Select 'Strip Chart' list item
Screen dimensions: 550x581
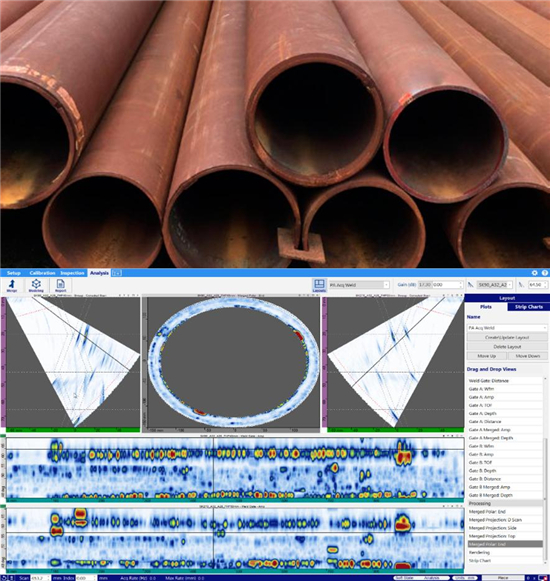(x=505, y=560)
